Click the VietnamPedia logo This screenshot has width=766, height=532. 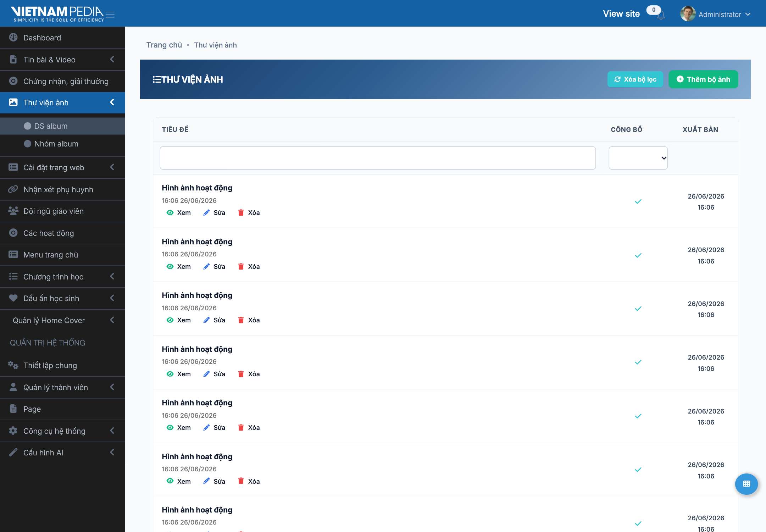pos(57,14)
